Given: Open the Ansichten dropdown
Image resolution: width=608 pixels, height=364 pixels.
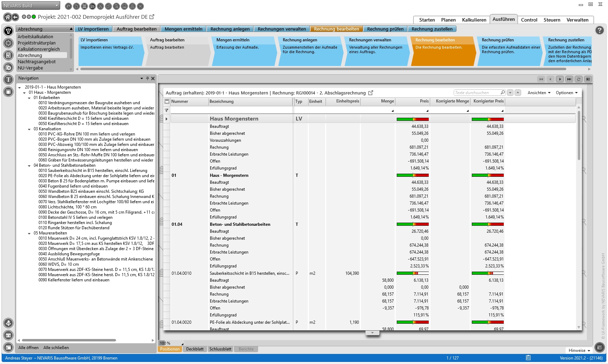Looking at the screenshot, I should point(539,93).
